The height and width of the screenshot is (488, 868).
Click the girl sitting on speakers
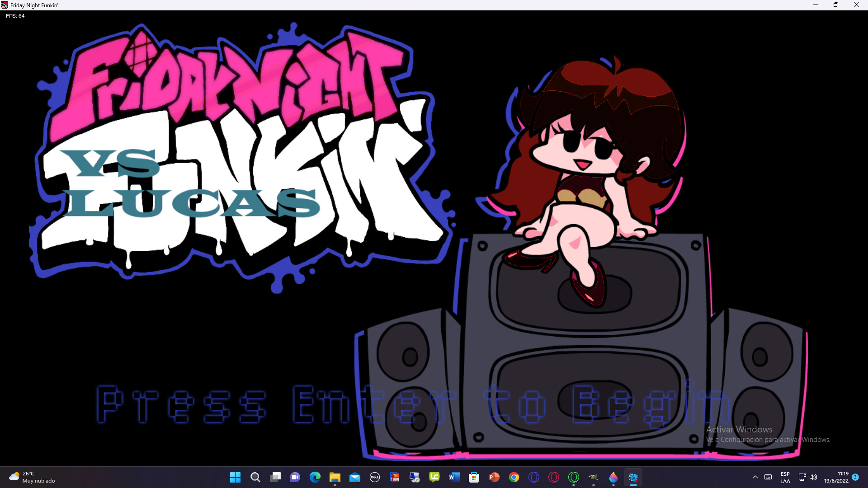click(x=588, y=181)
